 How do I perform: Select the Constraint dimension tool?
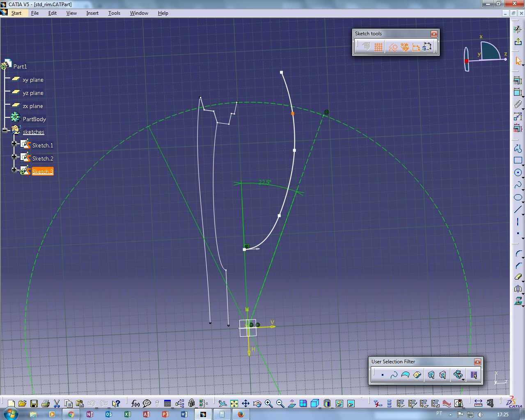tap(518, 92)
